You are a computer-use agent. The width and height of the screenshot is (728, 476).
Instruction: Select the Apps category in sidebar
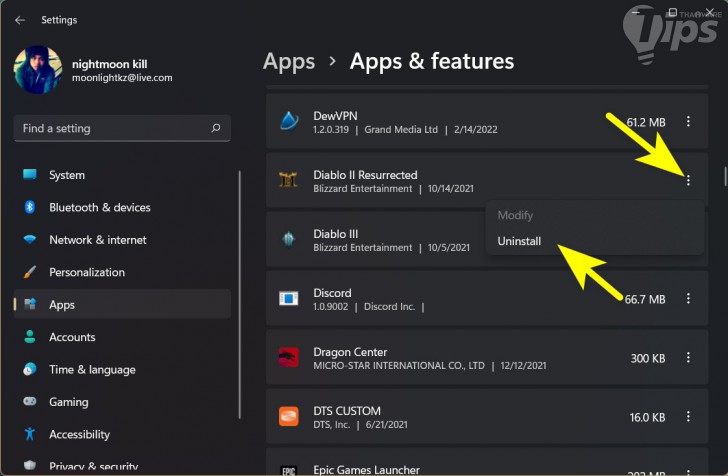pos(122,305)
